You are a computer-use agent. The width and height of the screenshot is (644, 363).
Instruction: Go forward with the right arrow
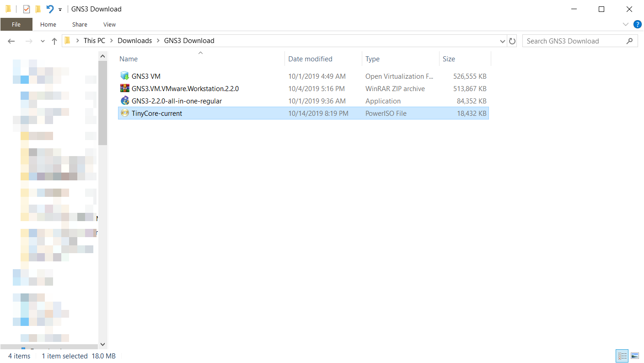point(29,41)
